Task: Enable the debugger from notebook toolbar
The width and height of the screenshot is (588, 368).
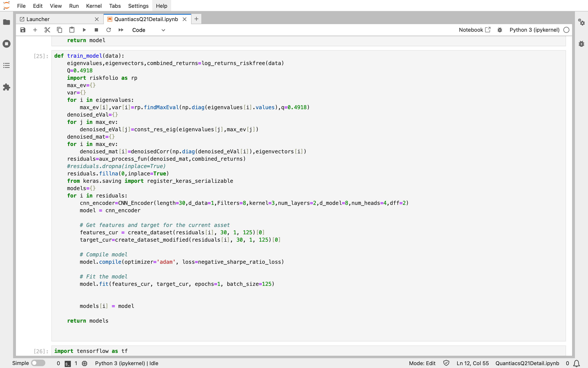Action: pos(500,30)
